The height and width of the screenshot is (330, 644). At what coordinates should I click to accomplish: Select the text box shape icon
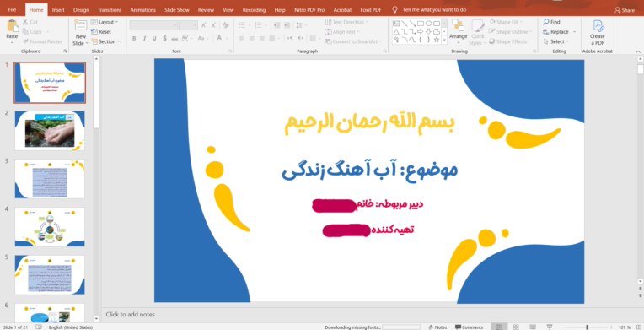[x=396, y=24]
